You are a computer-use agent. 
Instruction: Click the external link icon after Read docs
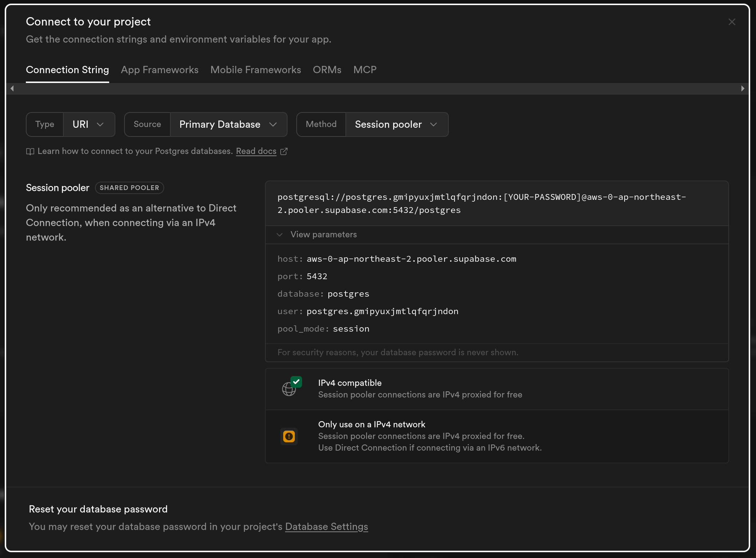(284, 151)
